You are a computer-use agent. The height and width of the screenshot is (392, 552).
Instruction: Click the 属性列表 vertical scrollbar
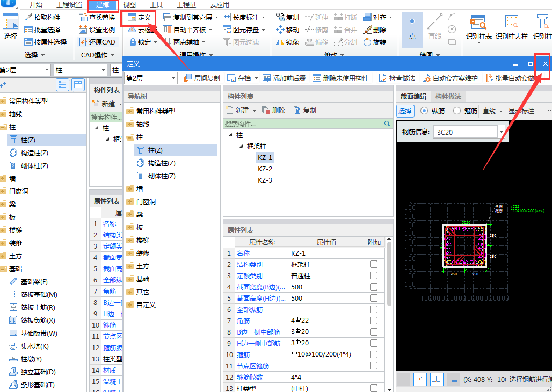pyautogui.click(x=389, y=275)
